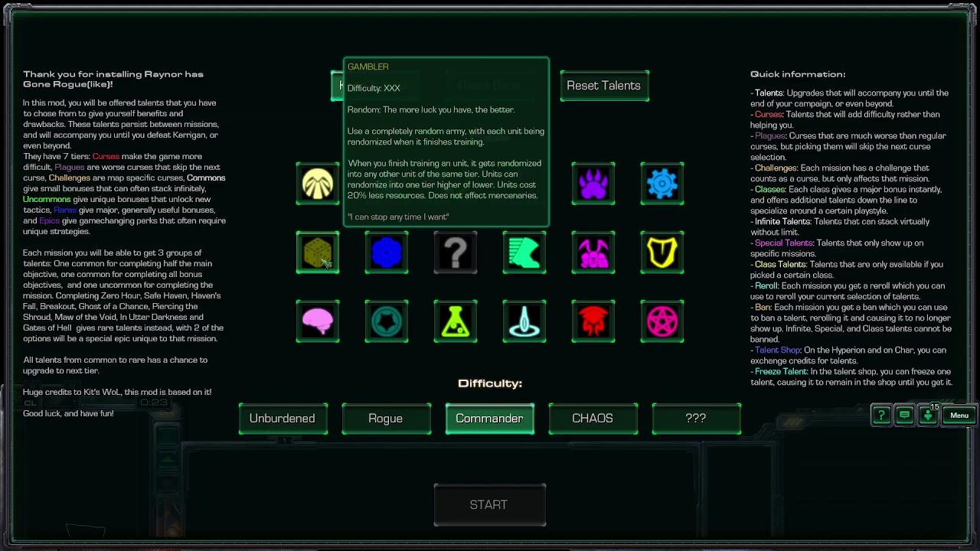
Task: Click the 'Difficulty:' label
Action: tap(490, 383)
